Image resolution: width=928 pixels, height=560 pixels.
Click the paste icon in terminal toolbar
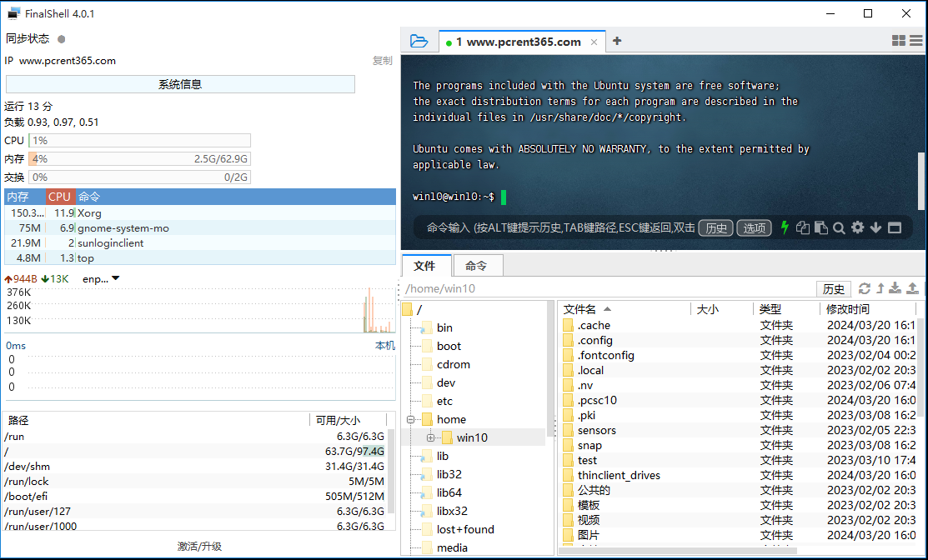821,227
